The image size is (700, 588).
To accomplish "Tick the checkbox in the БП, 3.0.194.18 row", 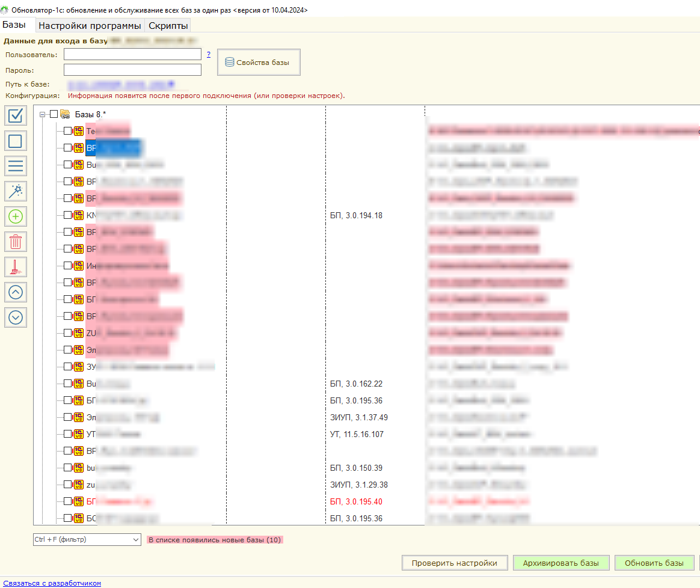I will (x=67, y=215).
